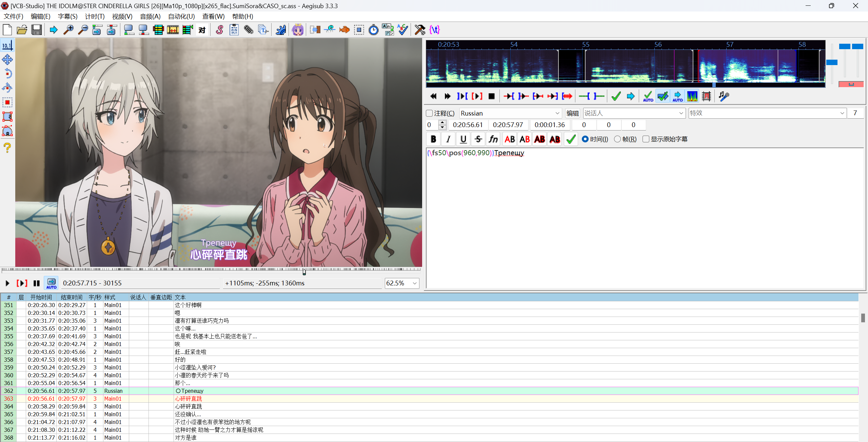The height and width of the screenshot is (442, 868).
Task: Click the start time field 0:20:56.61
Action: coord(468,125)
